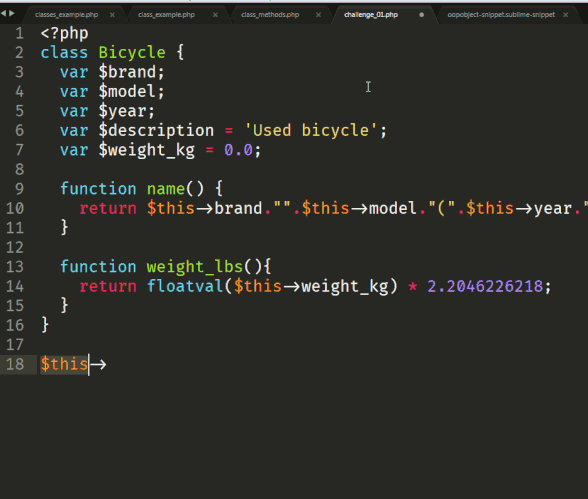The width and height of the screenshot is (588, 499).
Task: Click the '$weight_kg' variable on line 7
Action: (x=147, y=150)
